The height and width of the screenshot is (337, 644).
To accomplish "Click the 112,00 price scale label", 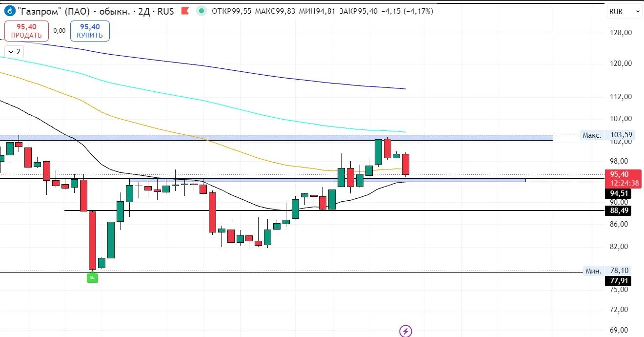I will (x=621, y=97).
